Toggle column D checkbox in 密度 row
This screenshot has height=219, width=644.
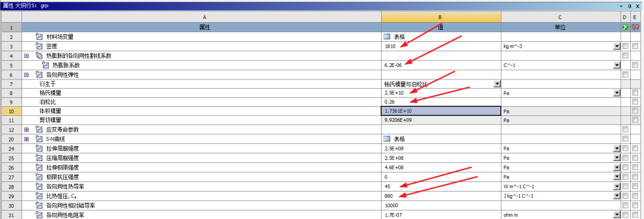coord(625,46)
